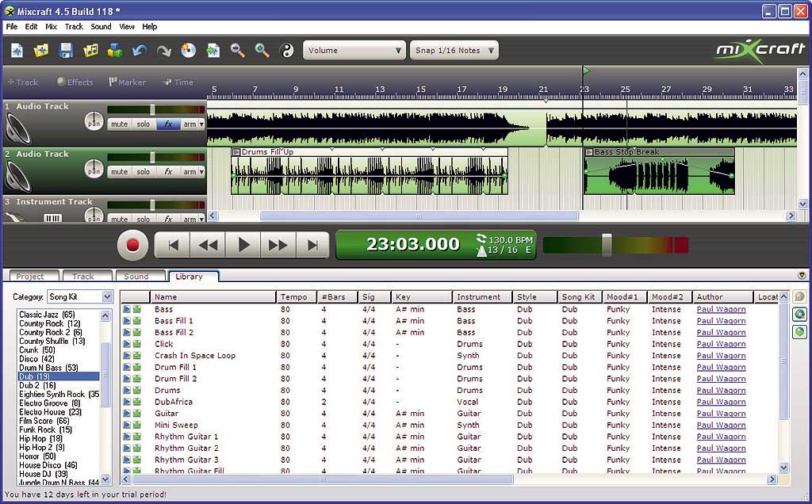812x504 pixels.
Task: Click the Burn CD disc icon
Action: (189, 51)
